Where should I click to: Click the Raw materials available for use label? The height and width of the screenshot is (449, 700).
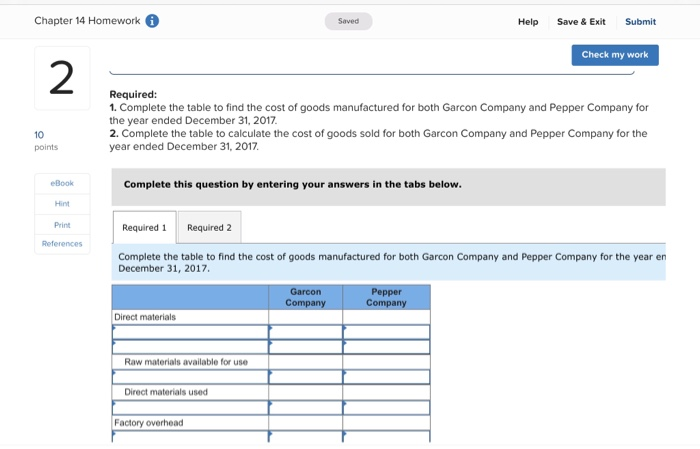tap(186, 362)
